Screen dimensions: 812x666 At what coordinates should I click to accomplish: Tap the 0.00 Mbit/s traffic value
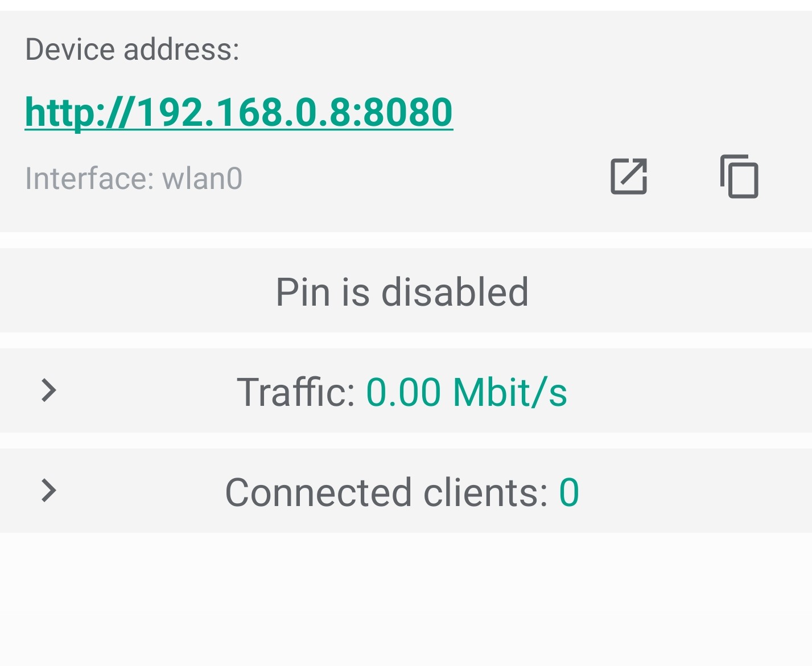[x=466, y=392]
